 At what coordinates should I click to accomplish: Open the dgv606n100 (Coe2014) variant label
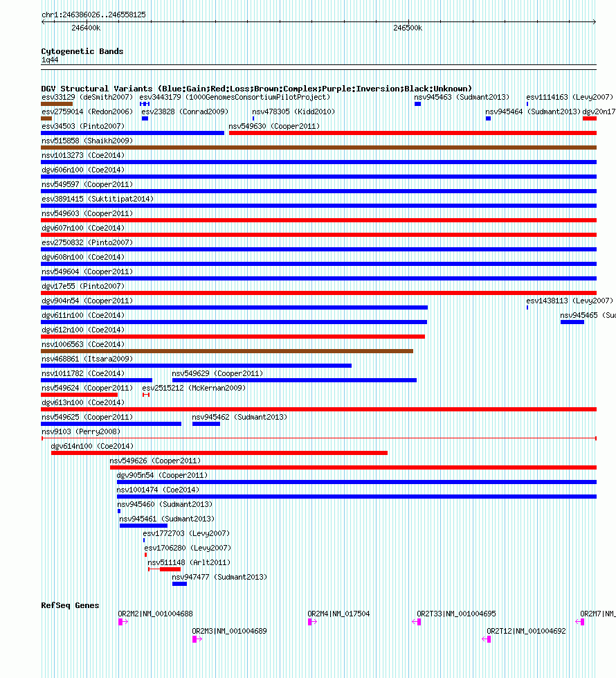click(x=83, y=170)
